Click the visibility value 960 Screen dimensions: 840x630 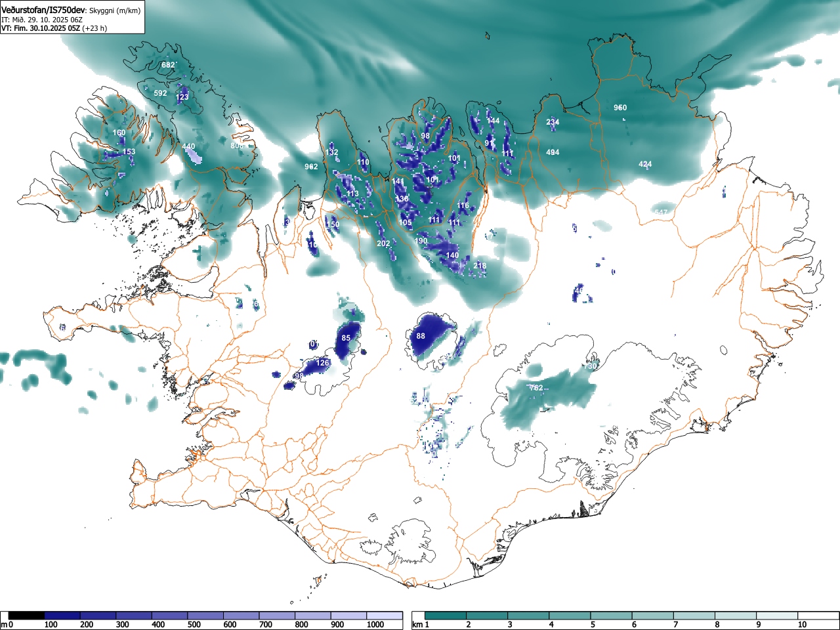tap(620, 108)
